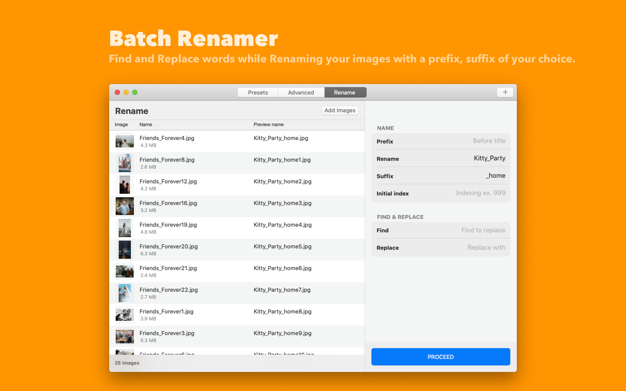Click the plus icon in the title bar
The image size is (626, 391).
point(505,92)
